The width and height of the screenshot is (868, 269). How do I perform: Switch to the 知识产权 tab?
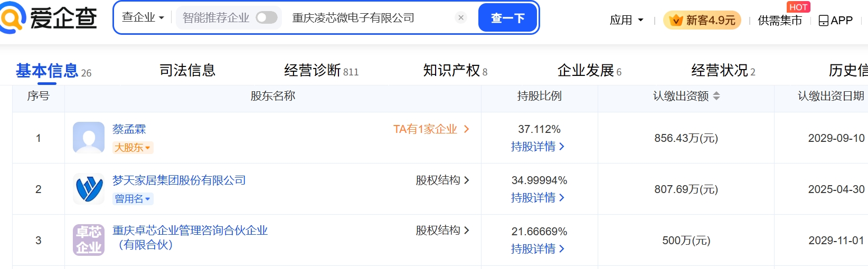point(455,70)
